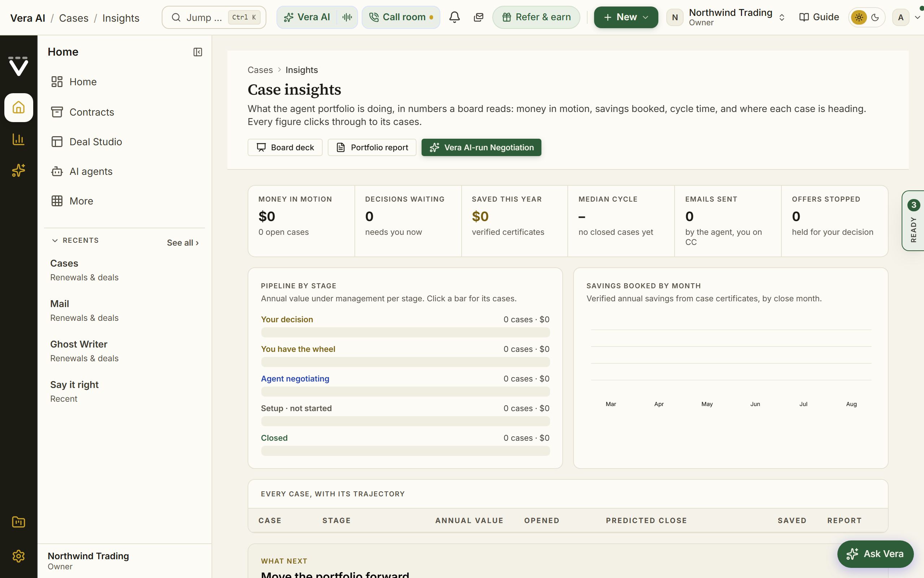Switch to light theme sun icon
Viewport: 924px width, 578px height.
coord(859,17)
